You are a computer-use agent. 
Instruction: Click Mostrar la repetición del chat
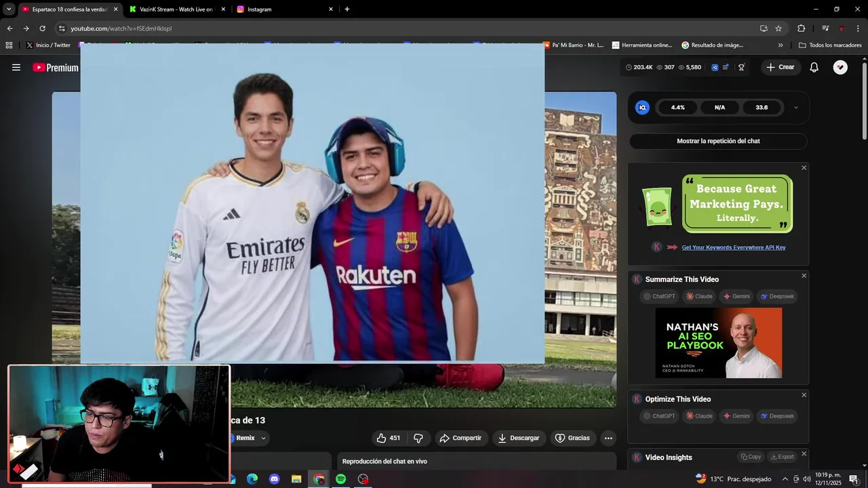click(718, 141)
